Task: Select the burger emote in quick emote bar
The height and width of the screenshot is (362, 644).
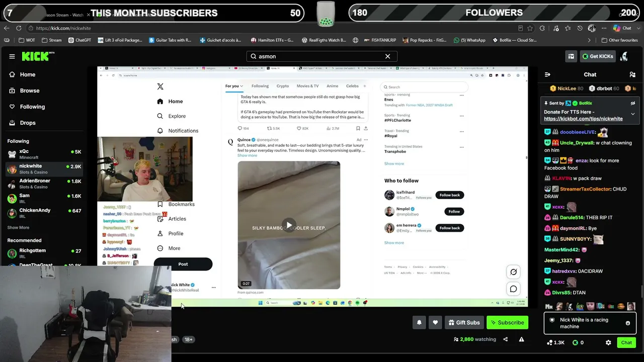Action: pyautogui.click(x=621, y=306)
